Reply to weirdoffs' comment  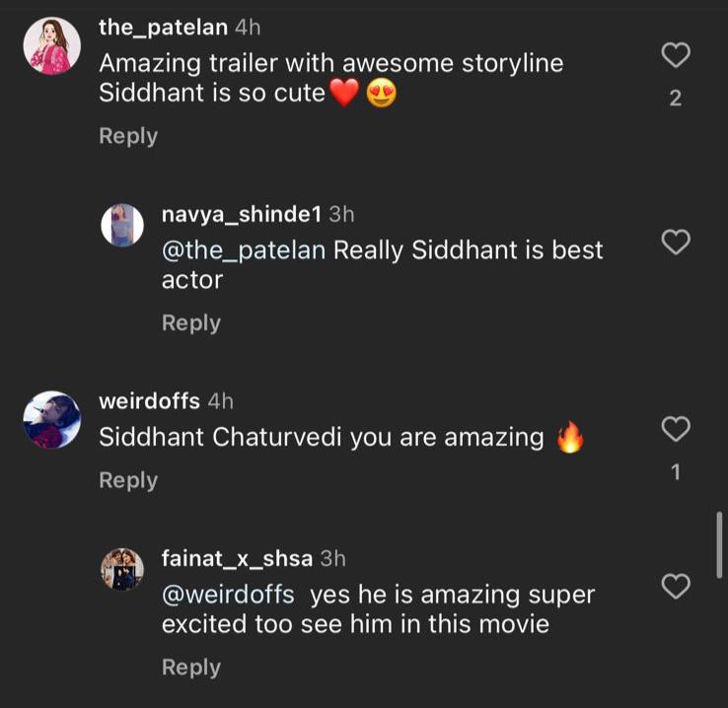(x=128, y=480)
